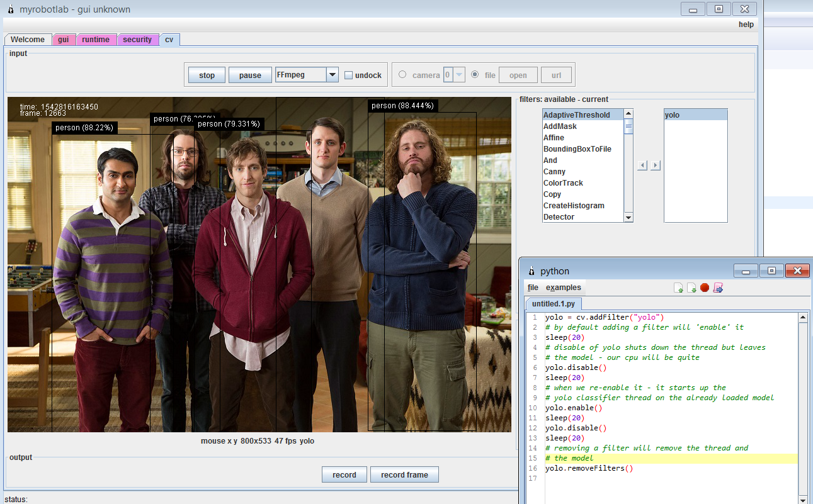Select the file radio button
The image size is (813, 504).
point(475,75)
